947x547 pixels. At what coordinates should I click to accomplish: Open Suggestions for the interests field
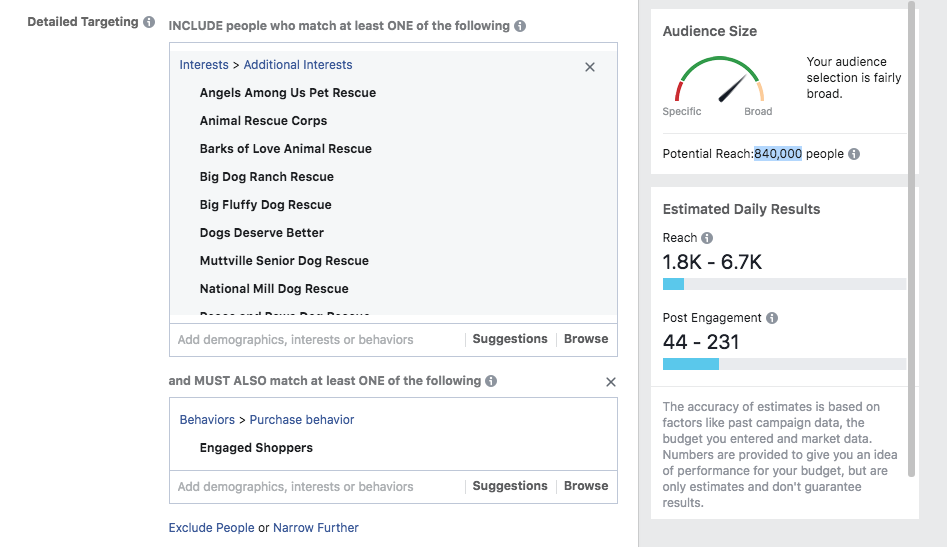pyautogui.click(x=510, y=339)
